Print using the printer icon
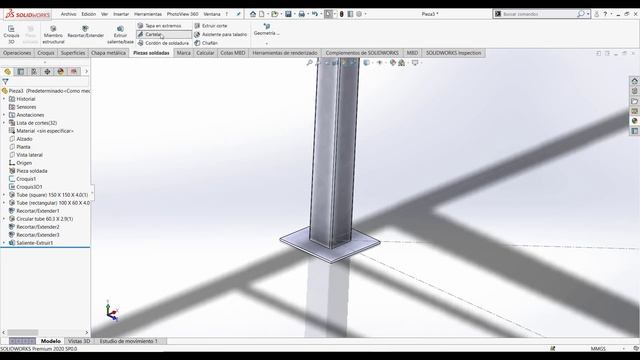Image resolution: width=640 pixels, height=360 pixels. [302, 14]
